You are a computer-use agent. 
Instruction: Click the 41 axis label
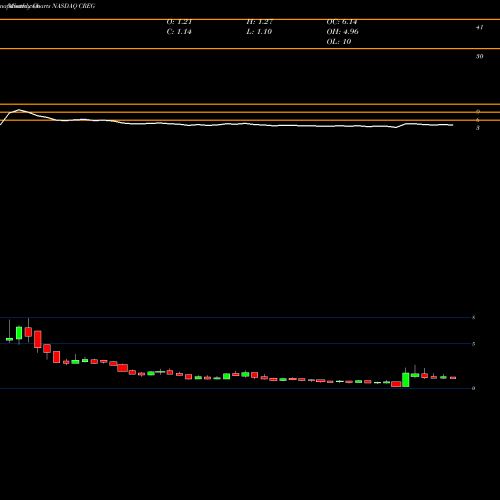[479, 27]
